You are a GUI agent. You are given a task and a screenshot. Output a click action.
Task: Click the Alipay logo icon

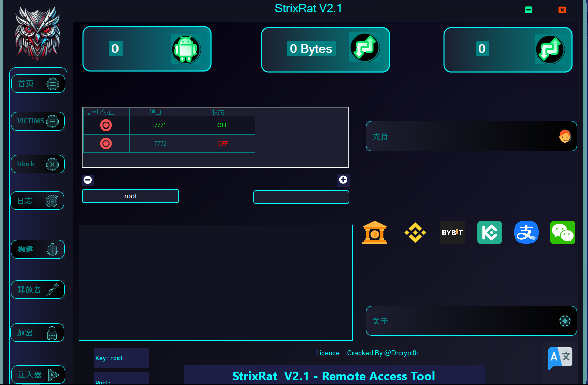coord(527,232)
